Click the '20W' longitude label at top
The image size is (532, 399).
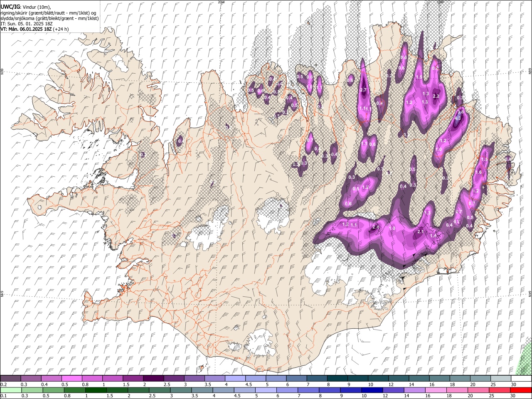coord(221,2)
